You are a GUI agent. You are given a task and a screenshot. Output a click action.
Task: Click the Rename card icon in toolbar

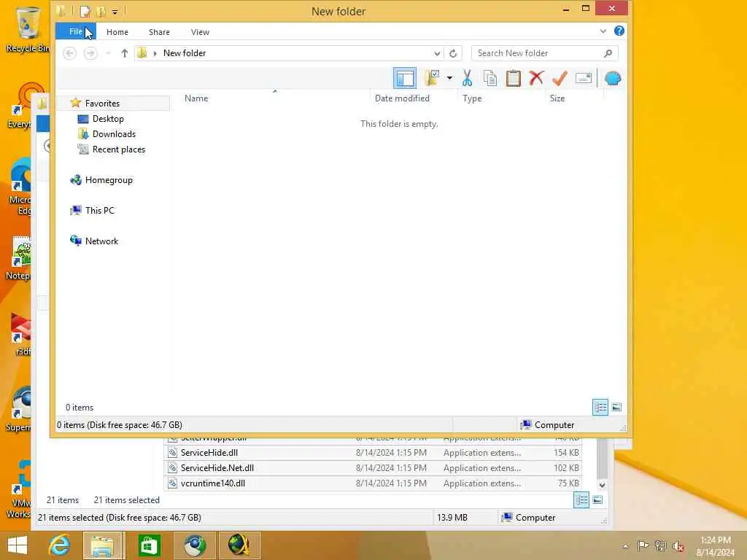tap(583, 77)
